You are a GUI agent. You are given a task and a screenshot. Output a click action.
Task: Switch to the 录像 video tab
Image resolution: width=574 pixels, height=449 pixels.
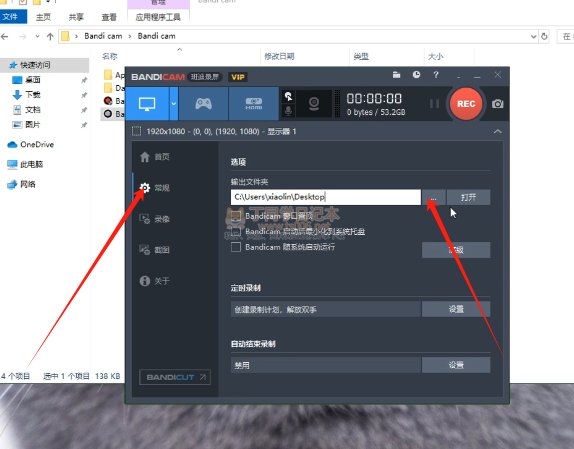click(154, 219)
